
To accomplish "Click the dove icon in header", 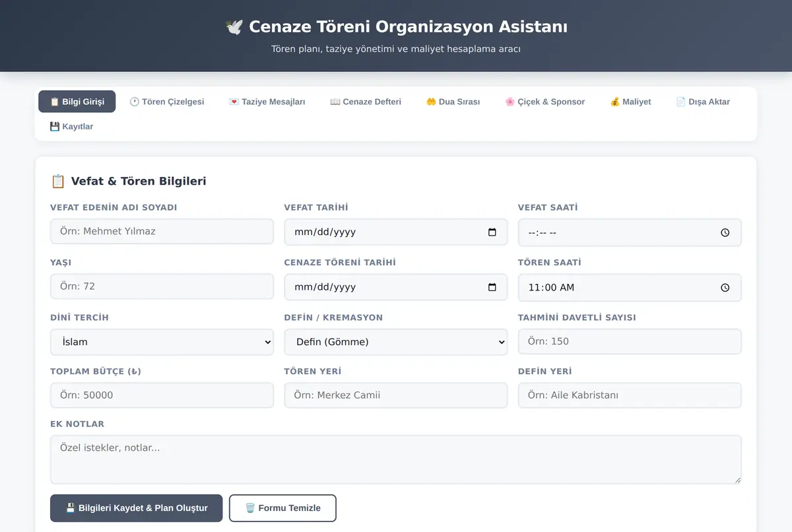I will point(234,27).
